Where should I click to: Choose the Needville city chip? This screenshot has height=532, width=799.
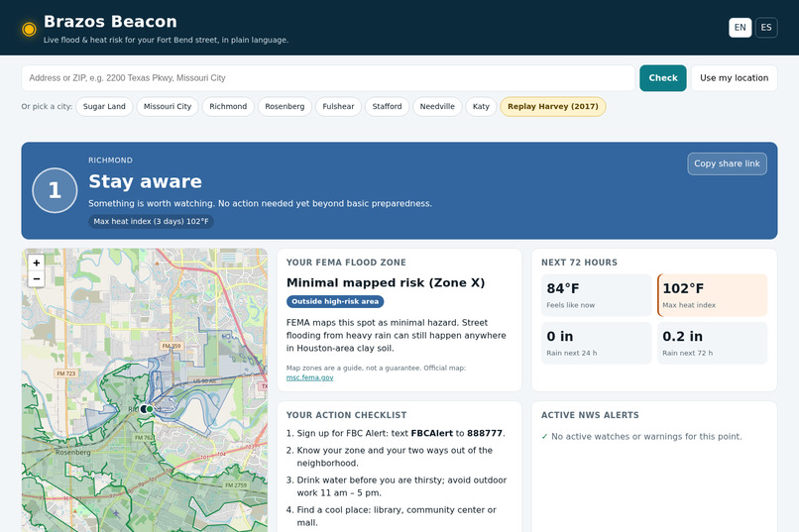(x=437, y=106)
